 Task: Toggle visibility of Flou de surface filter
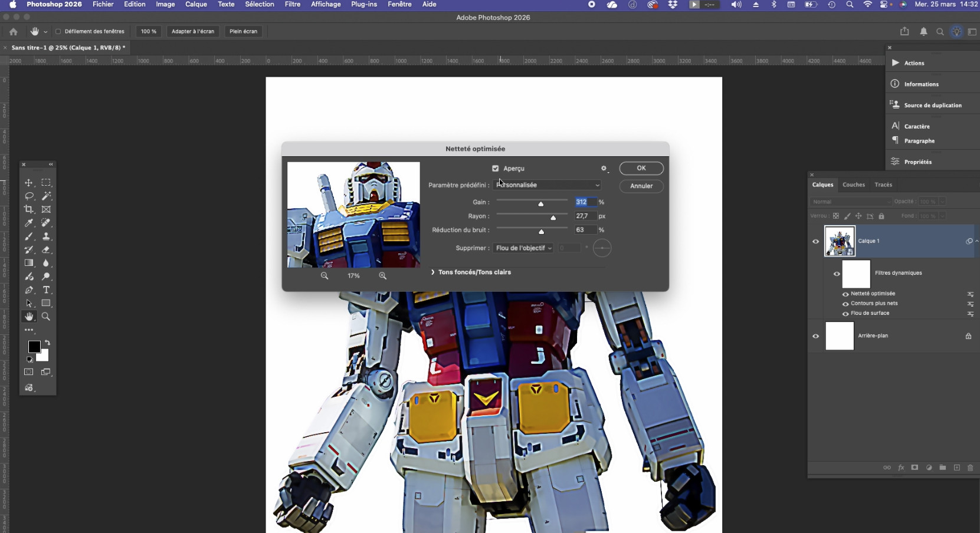tap(845, 314)
